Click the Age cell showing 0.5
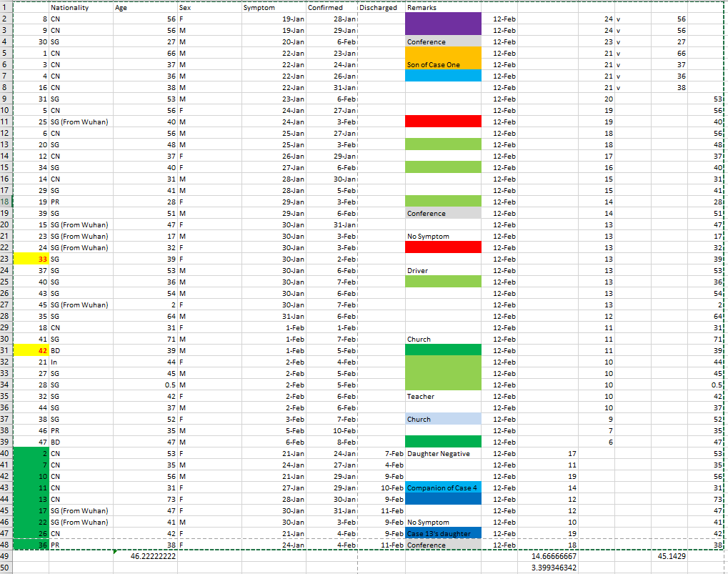The width and height of the screenshot is (728, 574). tap(145, 385)
